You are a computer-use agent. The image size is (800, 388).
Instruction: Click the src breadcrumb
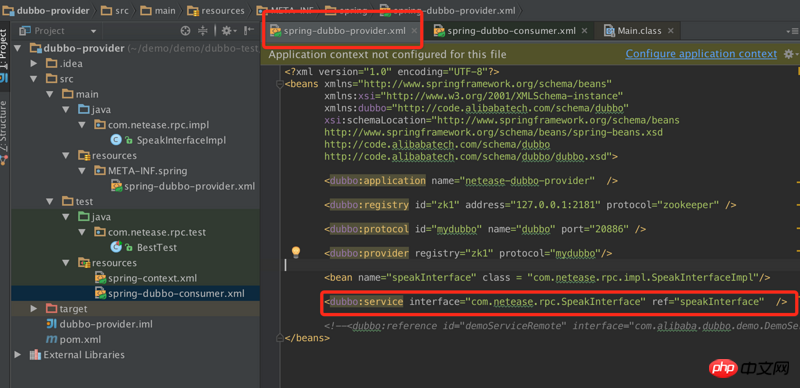[115, 10]
